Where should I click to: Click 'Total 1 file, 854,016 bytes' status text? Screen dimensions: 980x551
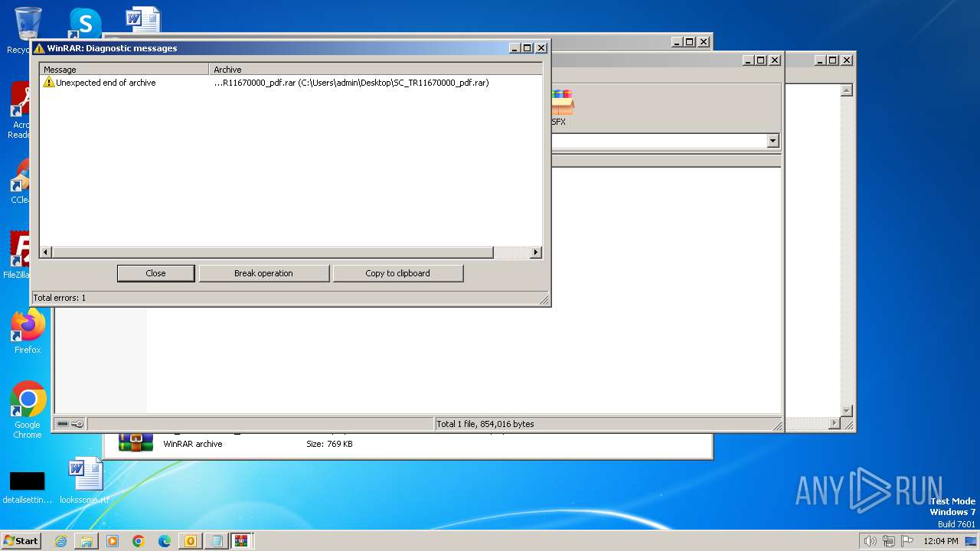click(x=485, y=424)
